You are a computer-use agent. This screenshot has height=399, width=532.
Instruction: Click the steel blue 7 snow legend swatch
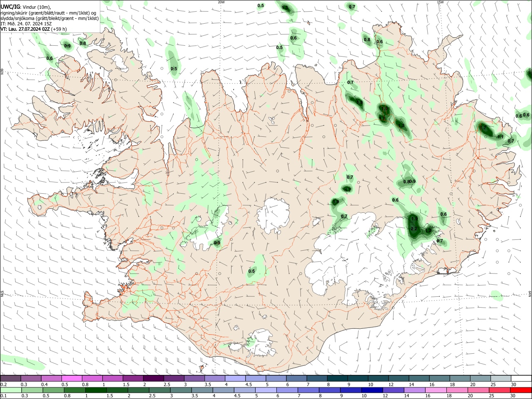tap(317, 378)
